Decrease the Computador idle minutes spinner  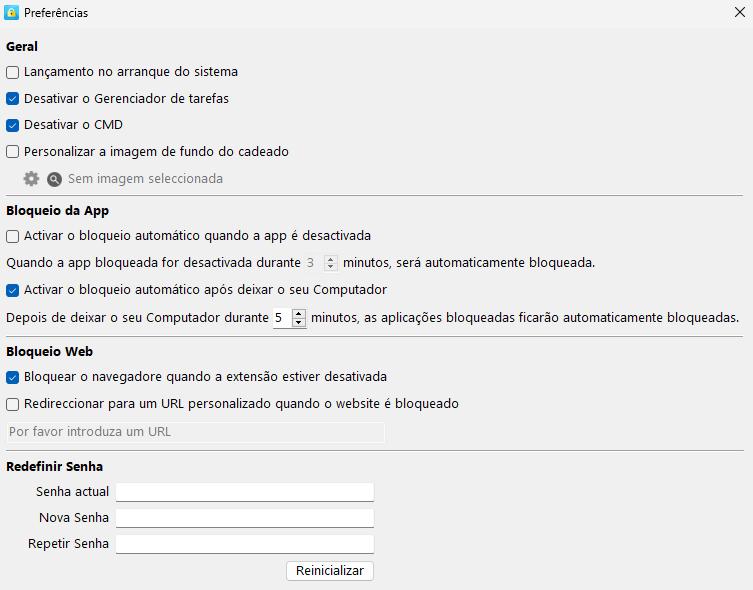coord(299,322)
